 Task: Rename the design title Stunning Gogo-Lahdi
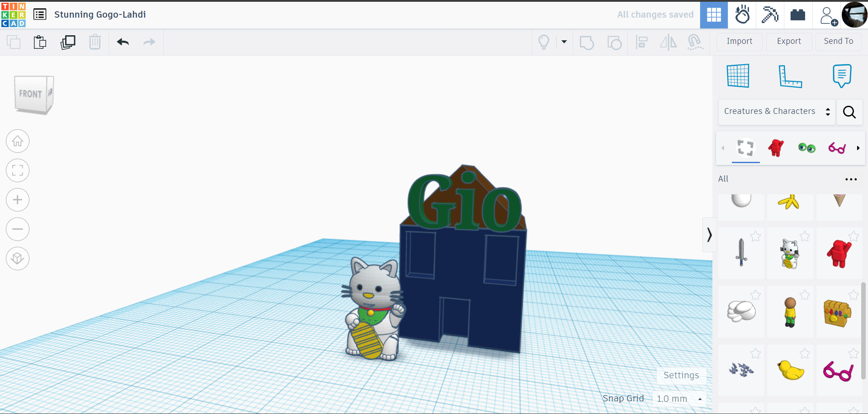click(100, 14)
